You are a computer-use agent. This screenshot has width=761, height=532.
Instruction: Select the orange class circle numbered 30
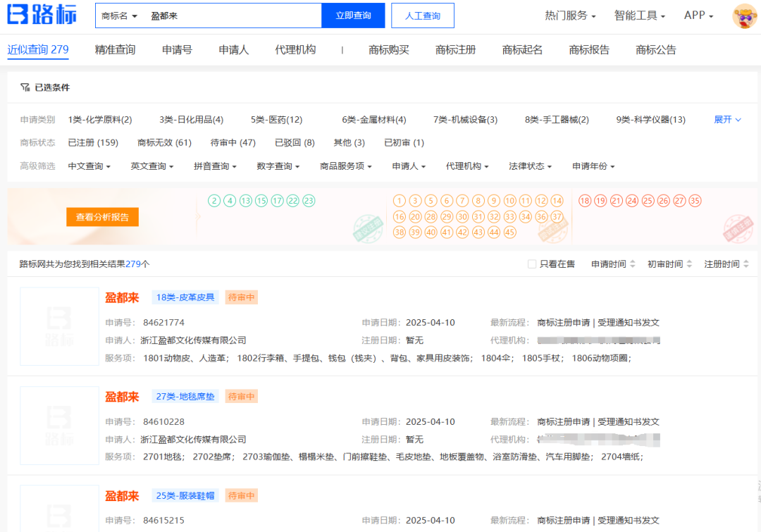coord(462,216)
